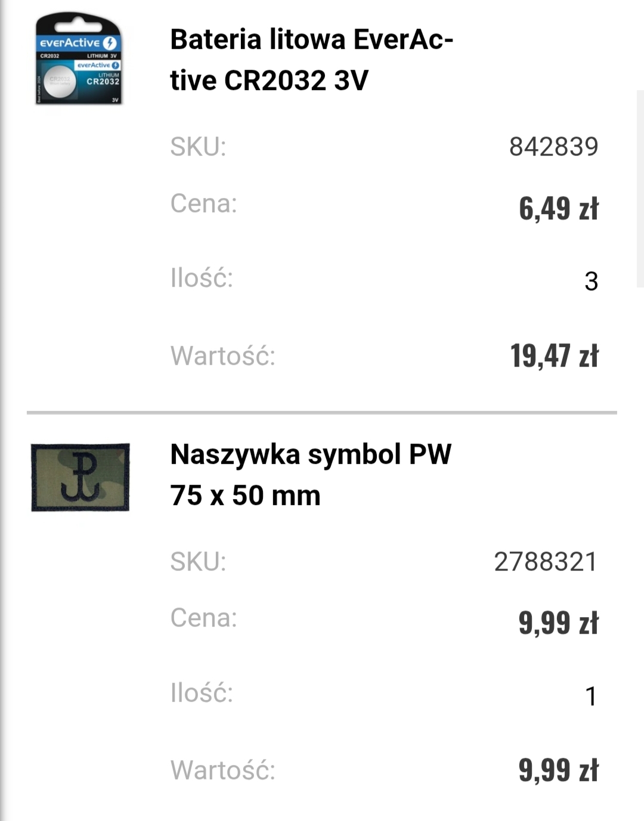Click the battery quantity value 3

click(x=590, y=281)
